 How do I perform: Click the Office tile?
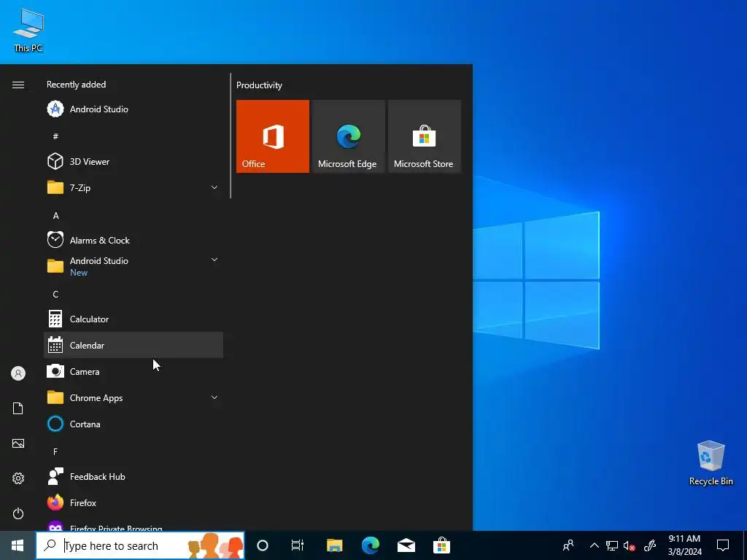pyautogui.click(x=273, y=136)
